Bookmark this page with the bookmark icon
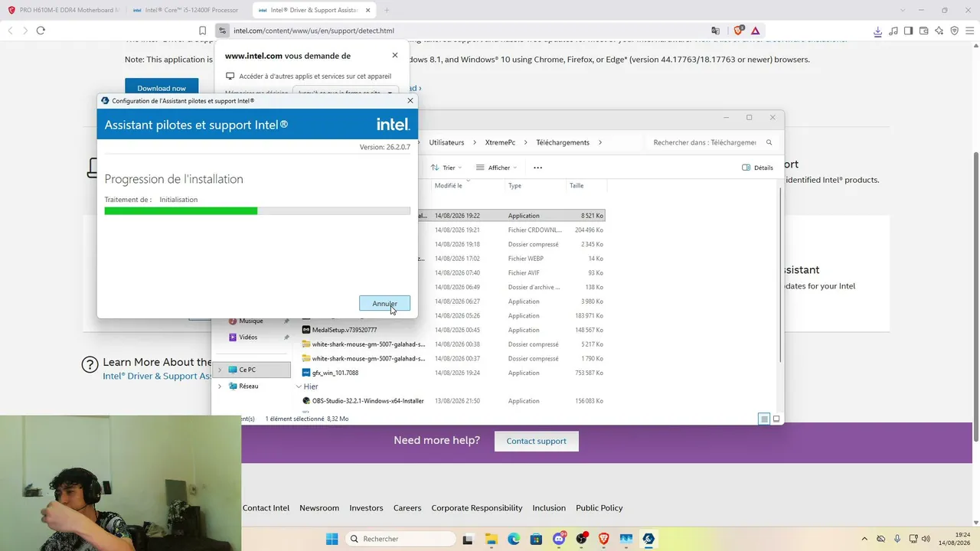980x551 pixels. [203, 31]
